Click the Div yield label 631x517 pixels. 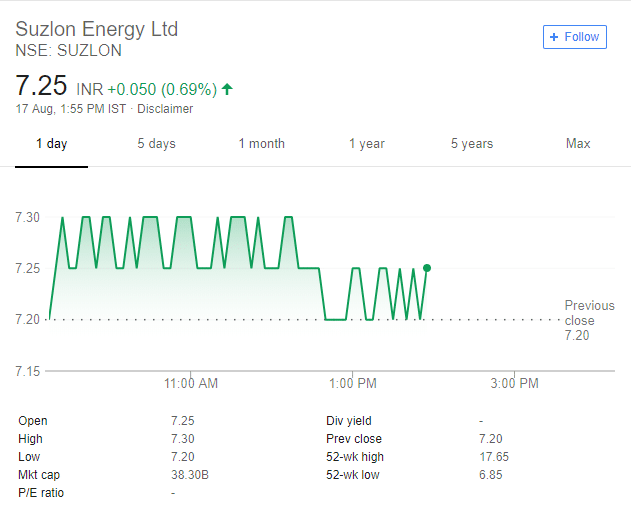coord(349,421)
